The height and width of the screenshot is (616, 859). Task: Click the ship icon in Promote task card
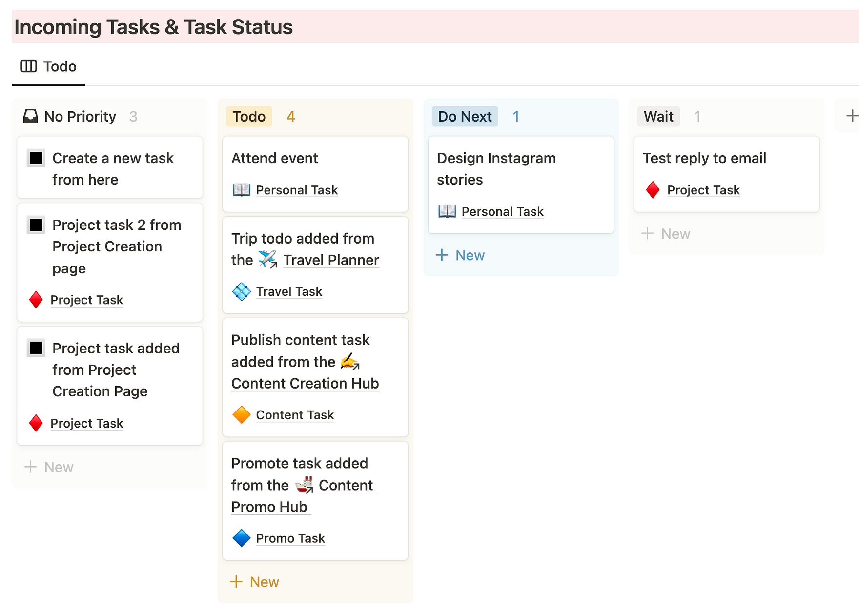(304, 485)
